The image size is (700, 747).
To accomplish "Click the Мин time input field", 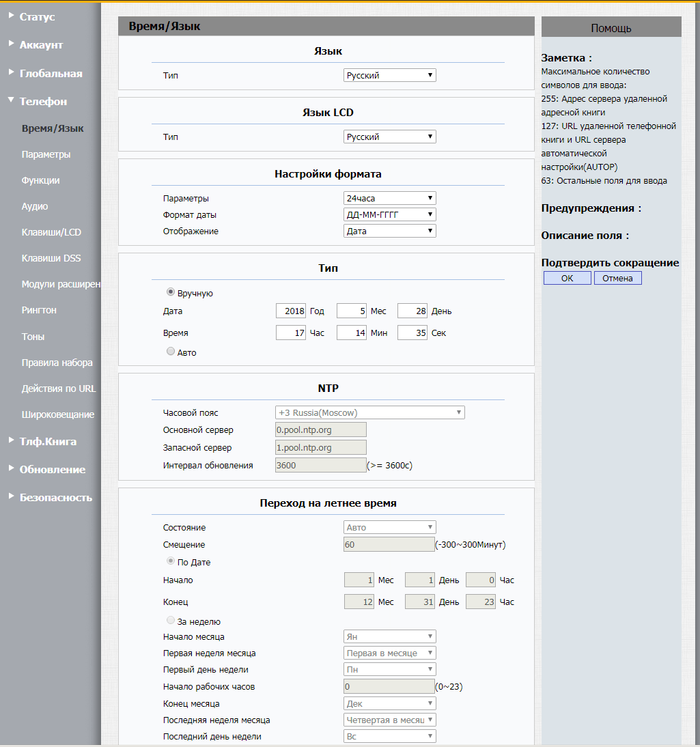I will click(352, 333).
